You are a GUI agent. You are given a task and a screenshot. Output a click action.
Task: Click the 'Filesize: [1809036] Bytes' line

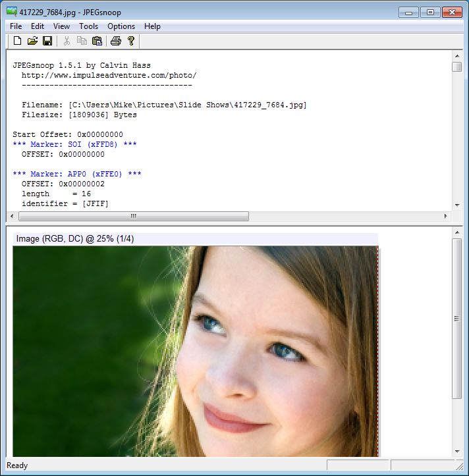click(x=79, y=115)
